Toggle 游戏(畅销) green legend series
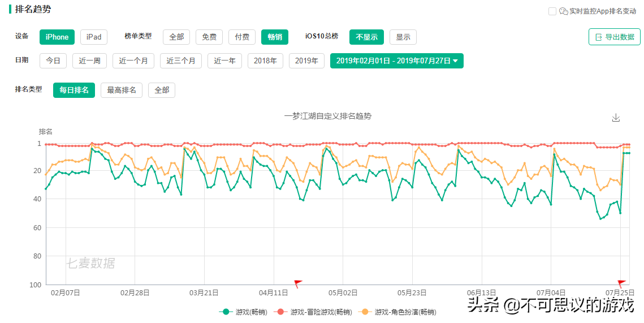644x323 pixels. tap(243, 312)
